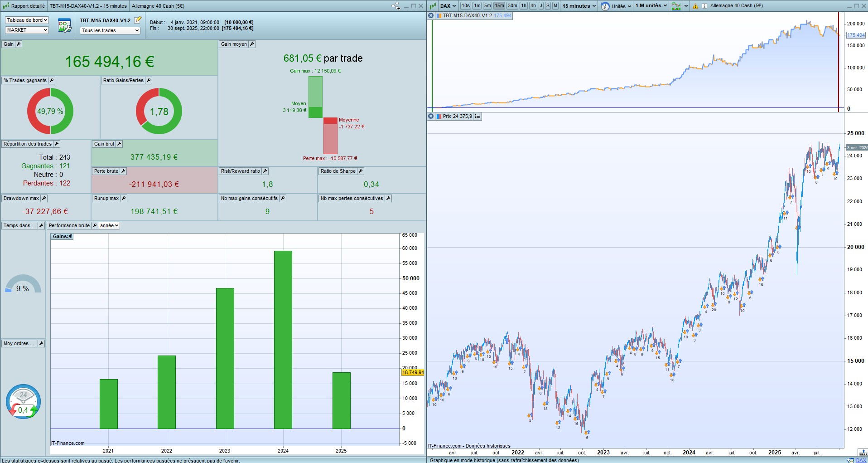Open the report share menu icon
868x463 pixels.
pyautogui.click(x=395, y=6)
